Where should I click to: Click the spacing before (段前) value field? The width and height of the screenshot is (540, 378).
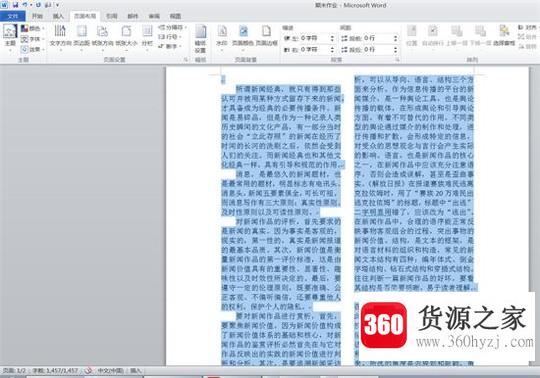click(378, 38)
